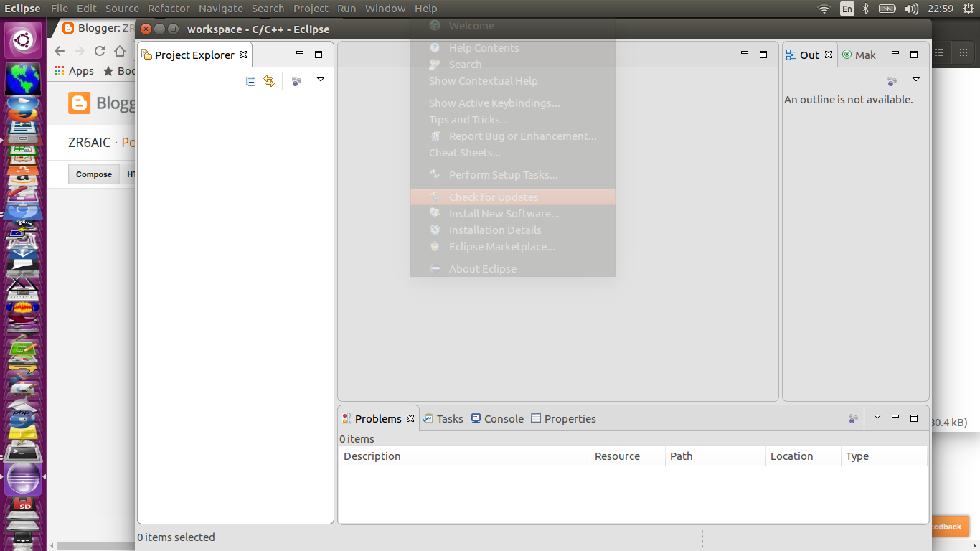Maximize the Project Explorer view
Image resolution: width=980 pixels, height=551 pixels.
coord(319,55)
